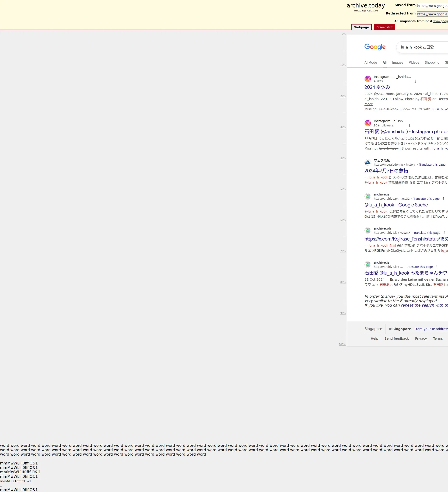This screenshot has width=448, height=492.
Task: Click the Saved from URL field
Action: click(432, 6)
